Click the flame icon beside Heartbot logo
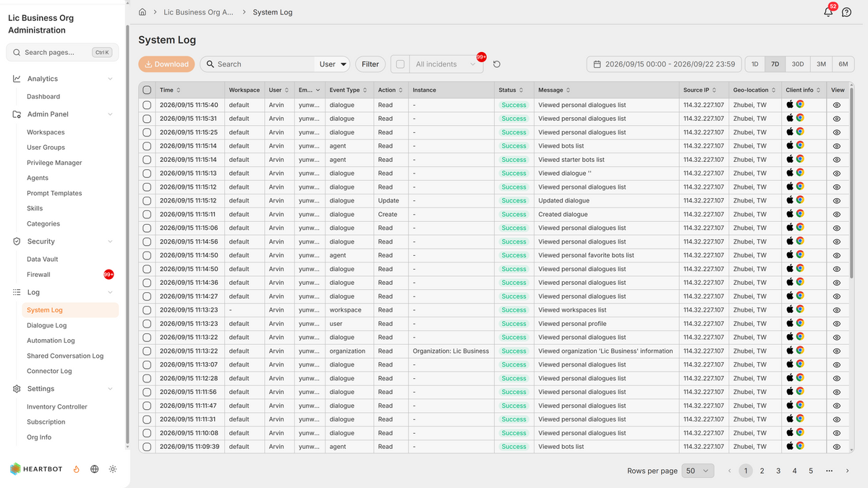Image resolution: width=868 pixels, height=488 pixels. pos(76,469)
